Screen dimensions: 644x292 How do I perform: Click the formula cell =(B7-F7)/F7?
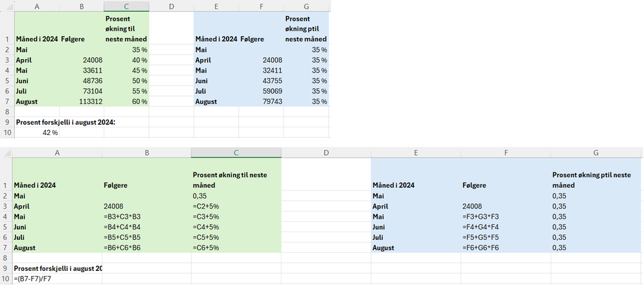[57, 278]
